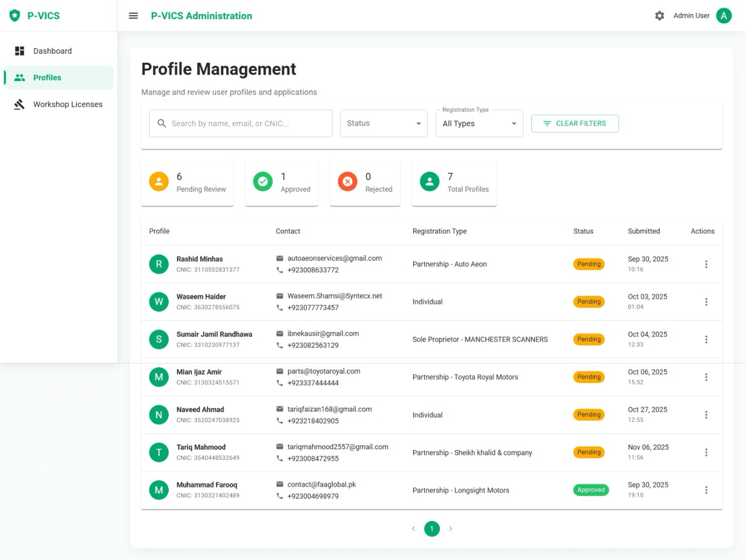
Task: Click the name Mian Ijaz Amir
Action: [x=199, y=372]
